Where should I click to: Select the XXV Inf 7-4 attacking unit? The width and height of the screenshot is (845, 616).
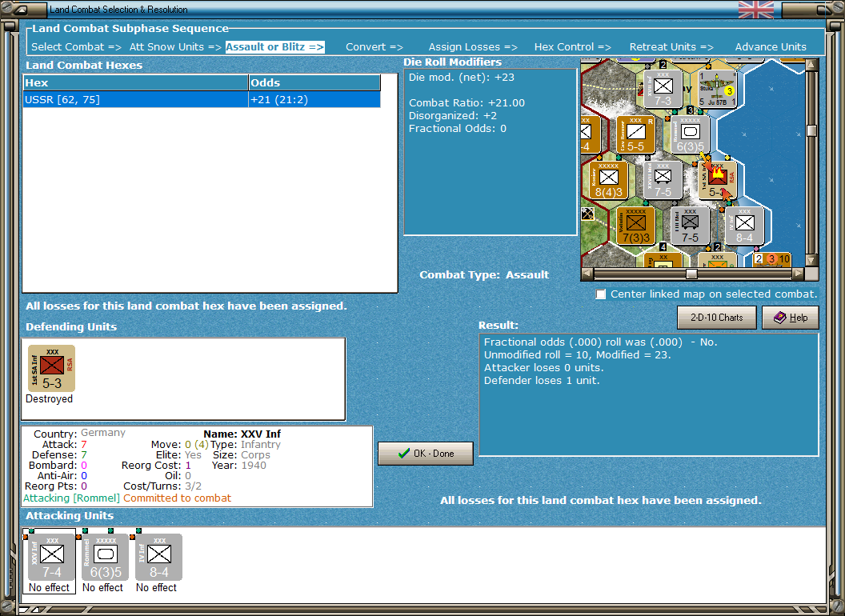click(x=52, y=558)
